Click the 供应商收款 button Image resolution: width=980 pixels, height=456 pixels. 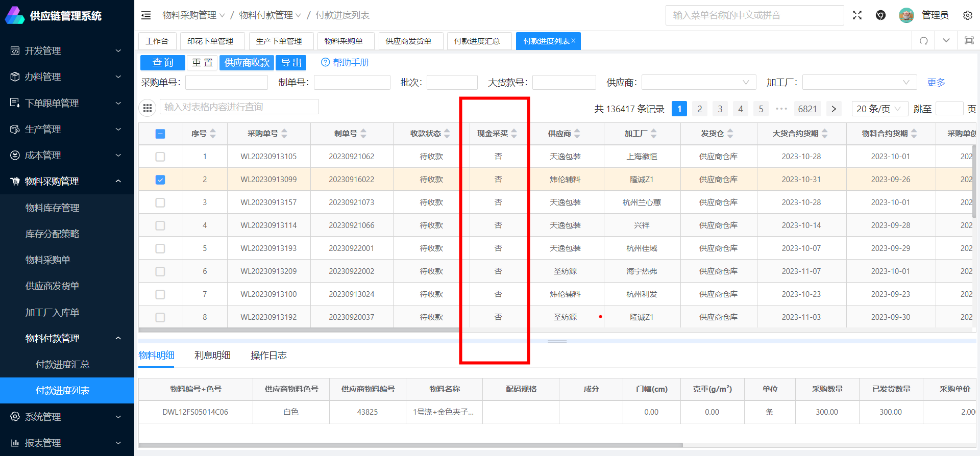tap(247, 63)
